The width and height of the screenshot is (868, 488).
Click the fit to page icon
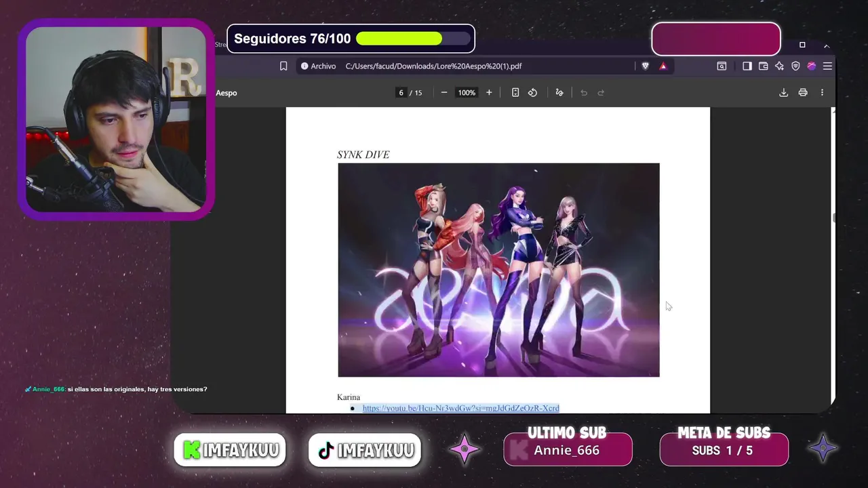coord(515,92)
